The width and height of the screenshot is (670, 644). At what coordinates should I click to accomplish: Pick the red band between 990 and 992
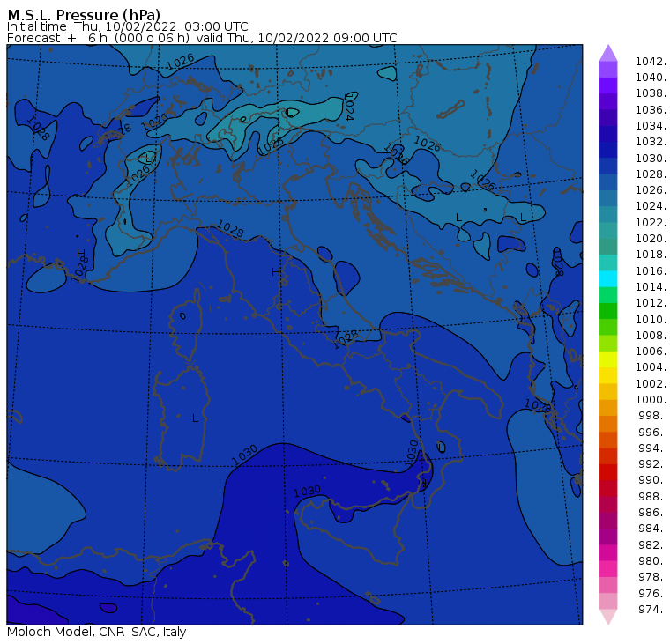coord(608,472)
